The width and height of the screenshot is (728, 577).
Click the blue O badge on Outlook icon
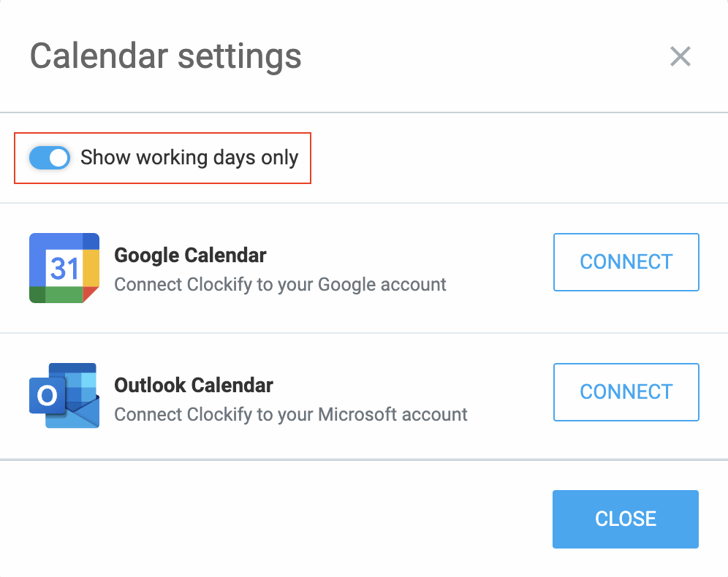(47, 395)
